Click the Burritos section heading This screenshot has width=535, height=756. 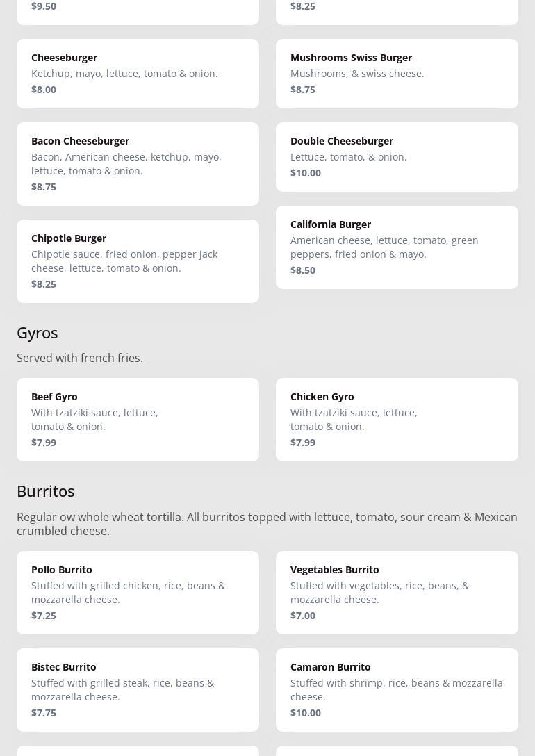tap(46, 491)
